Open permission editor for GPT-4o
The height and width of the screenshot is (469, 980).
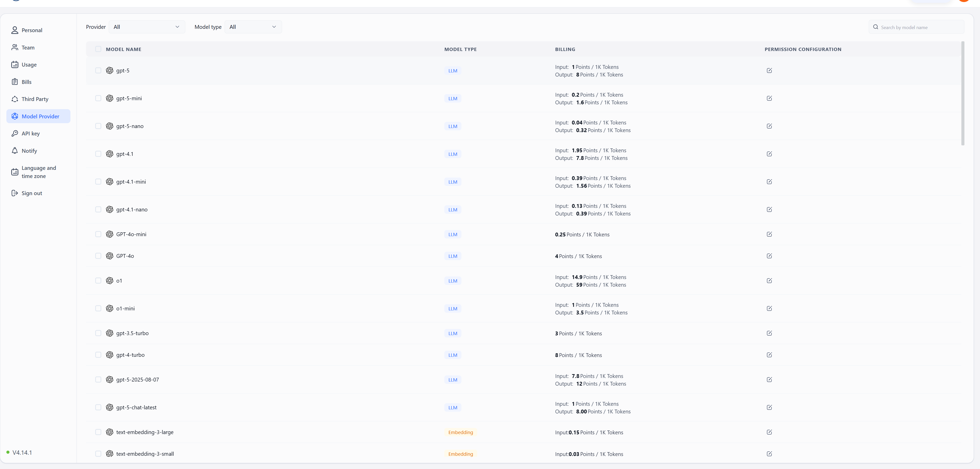click(x=769, y=256)
